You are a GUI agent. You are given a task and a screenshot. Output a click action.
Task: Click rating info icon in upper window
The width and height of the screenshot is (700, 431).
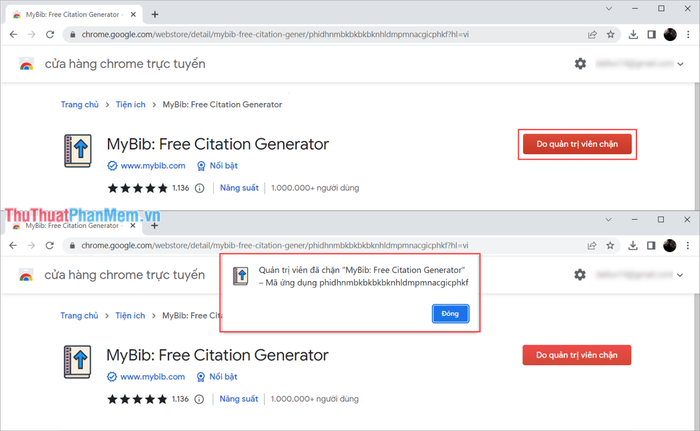[x=200, y=188]
